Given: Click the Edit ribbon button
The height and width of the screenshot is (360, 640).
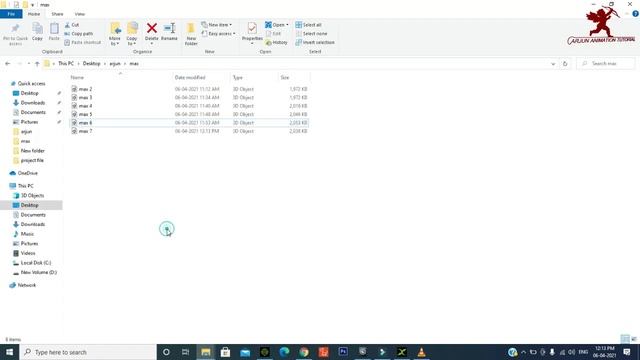Looking at the screenshot, I should pyautogui.click(x=273, y=33).
